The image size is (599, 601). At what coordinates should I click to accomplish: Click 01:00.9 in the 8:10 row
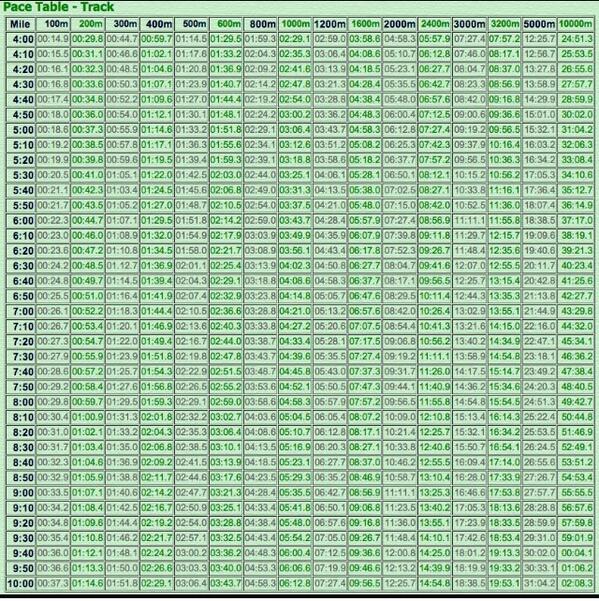tap(87, 417)
